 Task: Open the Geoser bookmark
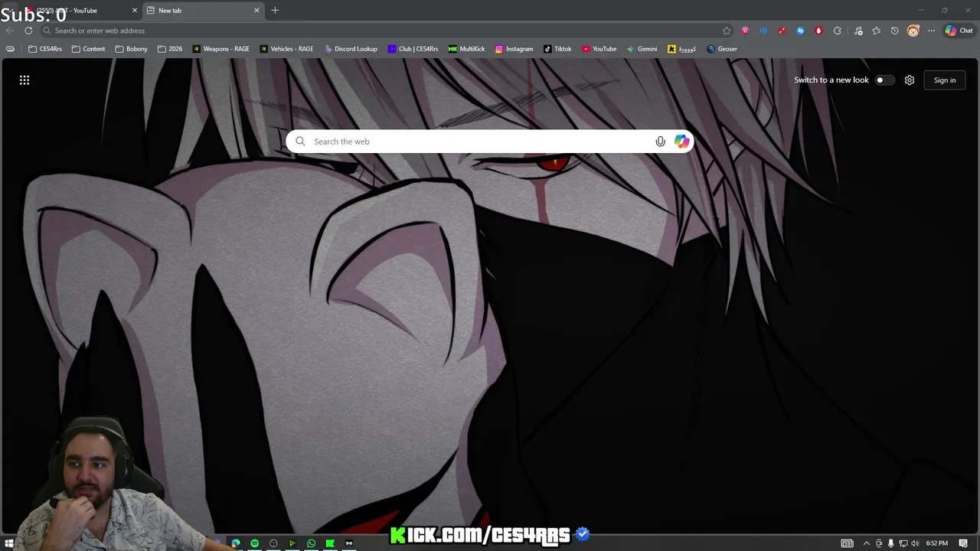pyautogui.click(x=722, y=49)
